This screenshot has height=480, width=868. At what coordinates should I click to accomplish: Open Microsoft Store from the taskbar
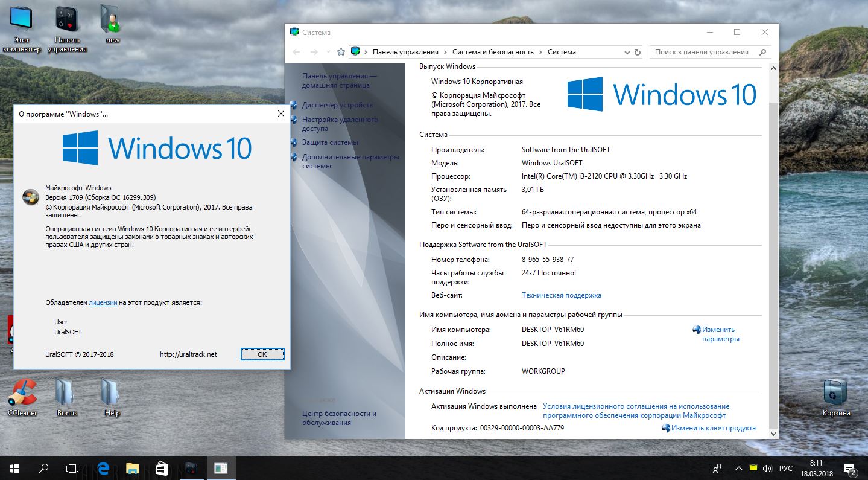[x=162, y=468]
